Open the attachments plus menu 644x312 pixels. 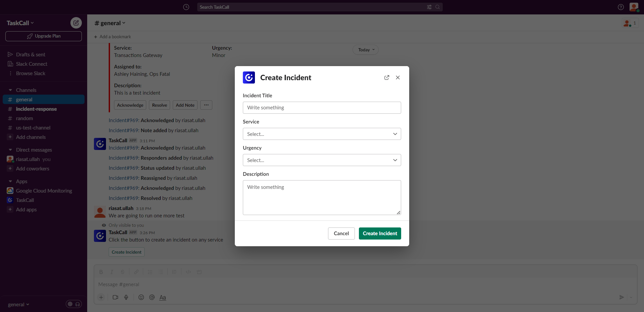point(101,297)
